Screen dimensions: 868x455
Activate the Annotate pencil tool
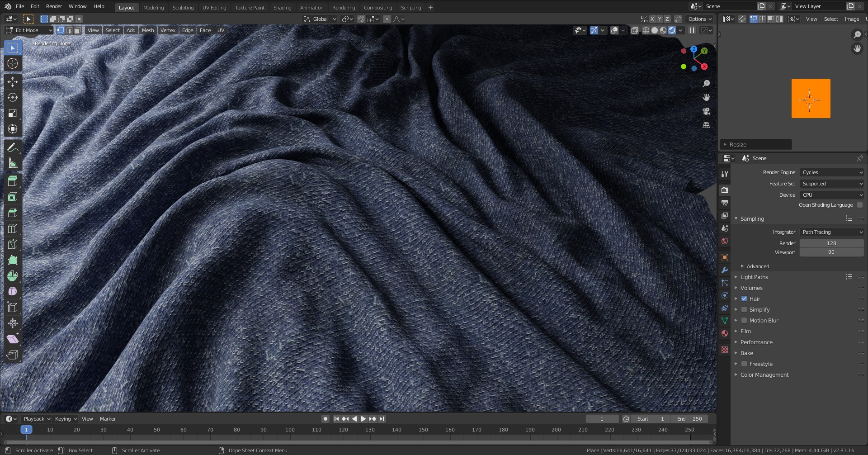[13, 148]
